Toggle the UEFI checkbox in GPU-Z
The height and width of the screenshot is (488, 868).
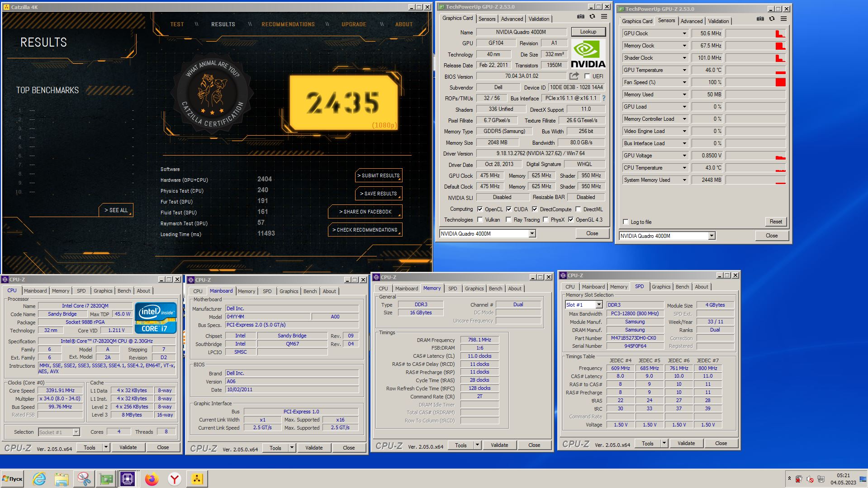[587, 76]
